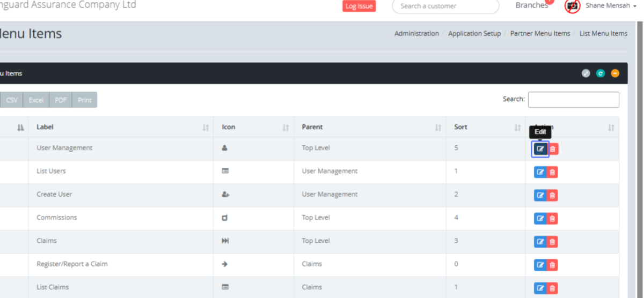Delete the List Users menu item
The width and height of the screenshot is (644, 298).
[552, 172]
